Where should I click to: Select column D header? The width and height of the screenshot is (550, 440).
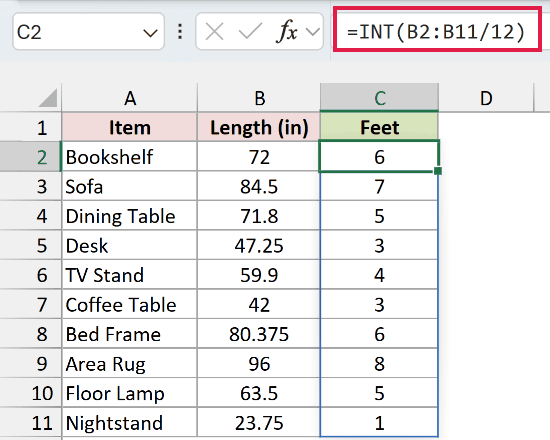coord(486,98)
